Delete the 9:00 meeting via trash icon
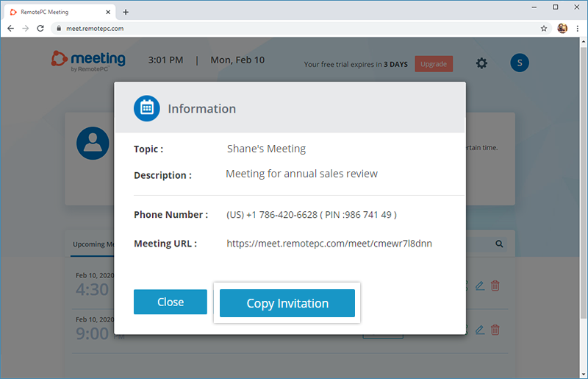 [495, 330]
